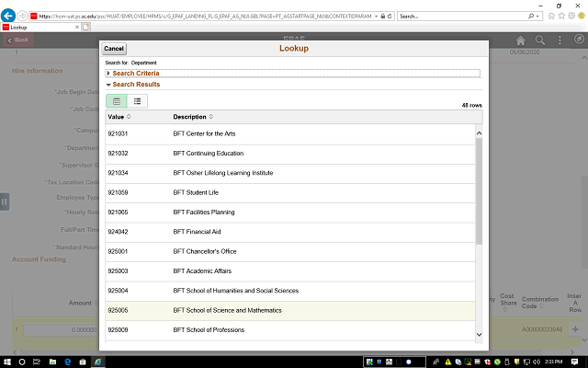Pick BFT Chancellor's Office
The image size is (588, 368).
click(205, 251)
